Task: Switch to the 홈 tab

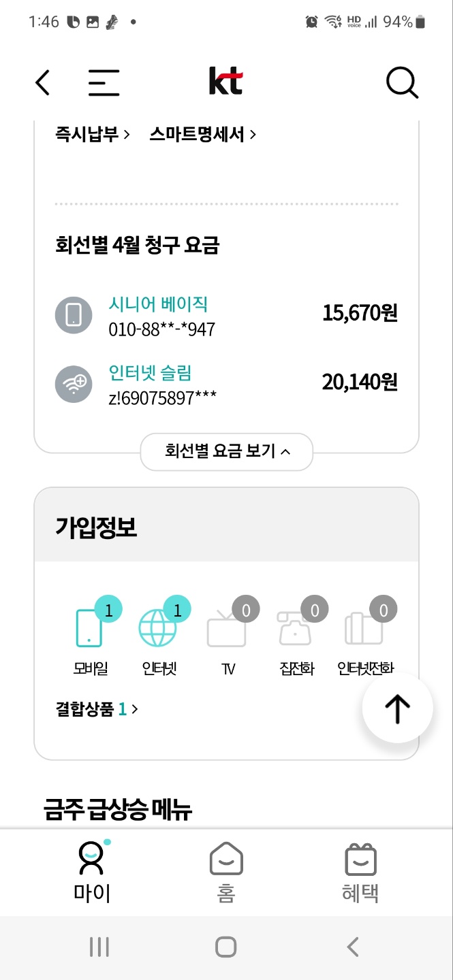Action: tap(226, 871)
